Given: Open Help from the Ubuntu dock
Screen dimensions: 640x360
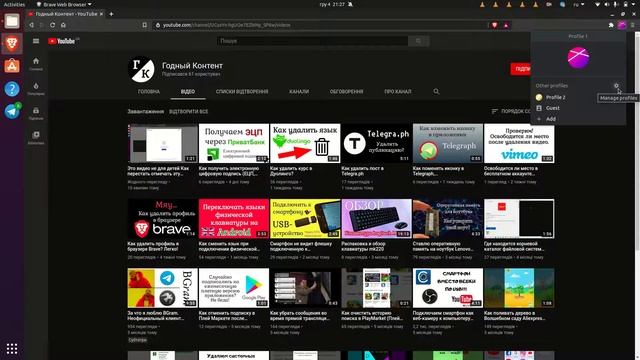Looking at the screenshot, I should click(12, 89).
